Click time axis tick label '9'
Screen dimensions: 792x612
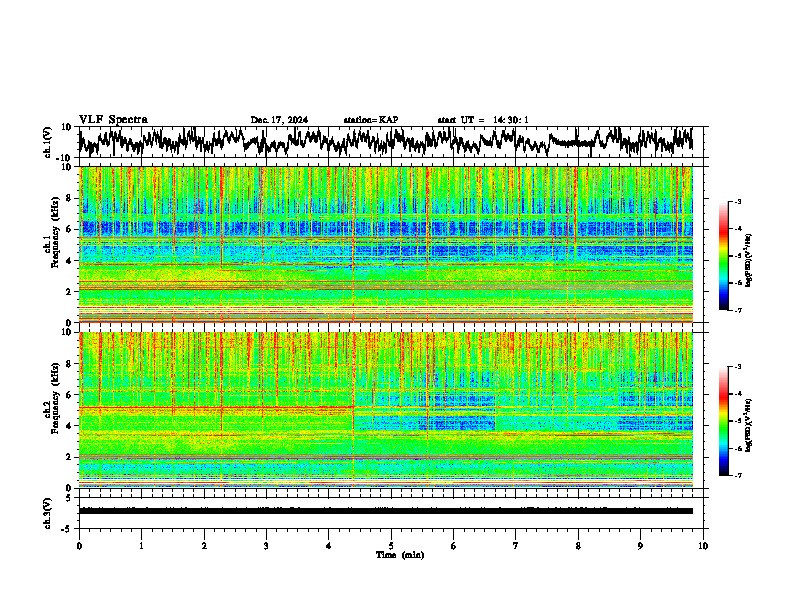coord(640,546)
